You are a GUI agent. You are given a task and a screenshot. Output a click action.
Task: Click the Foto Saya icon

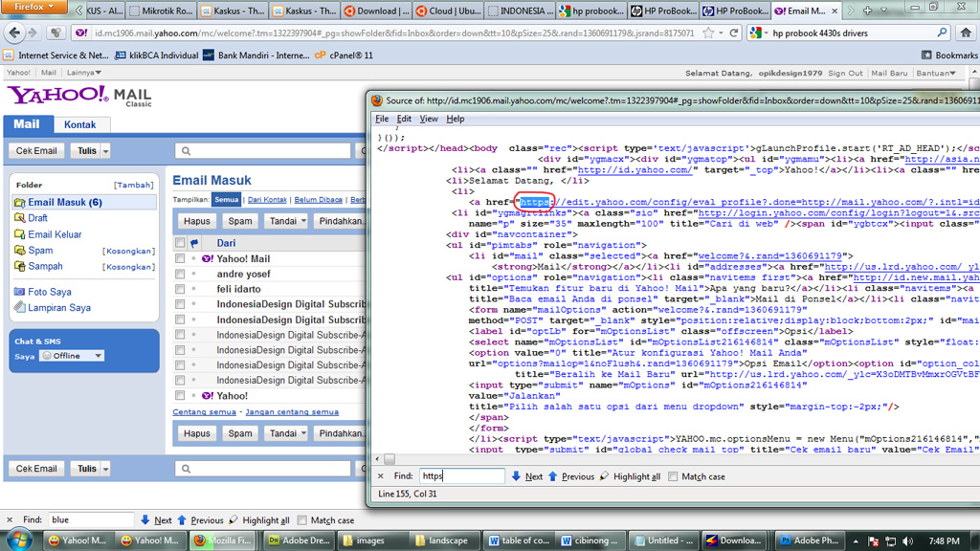click(20, 292)
